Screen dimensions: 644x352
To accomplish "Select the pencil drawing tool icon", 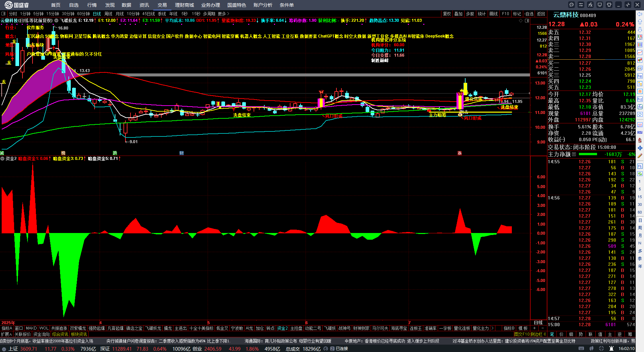I will tap(640, 156).
